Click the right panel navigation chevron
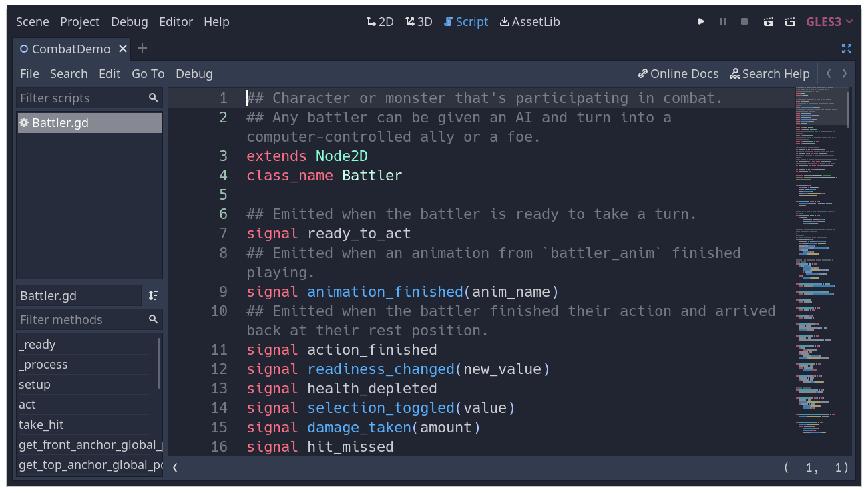 pos(843,73)
